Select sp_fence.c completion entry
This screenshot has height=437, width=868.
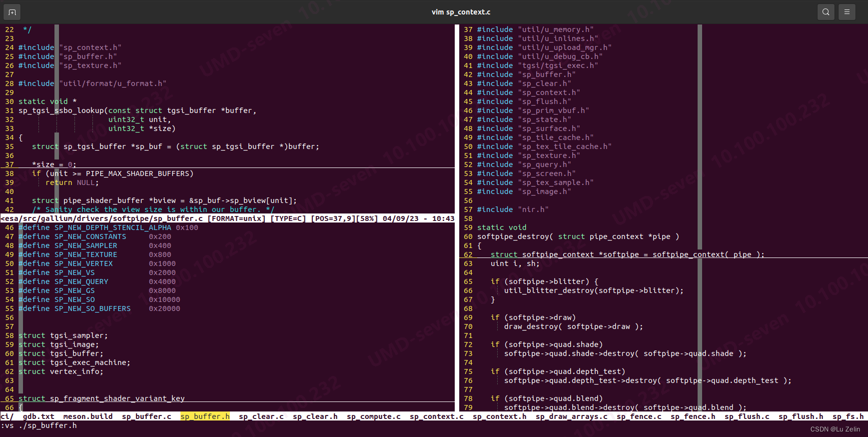pos(639,416)
